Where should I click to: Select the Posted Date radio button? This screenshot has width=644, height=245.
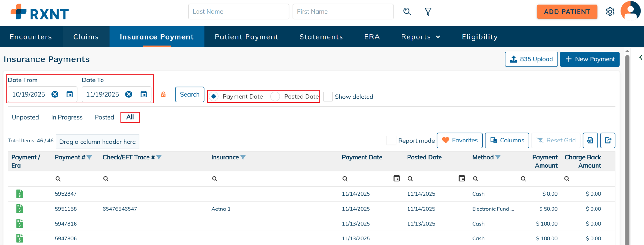click(275, 97)
